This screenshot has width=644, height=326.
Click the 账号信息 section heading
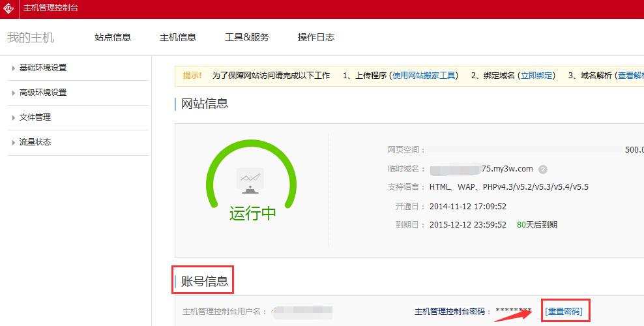coord(205,282)
